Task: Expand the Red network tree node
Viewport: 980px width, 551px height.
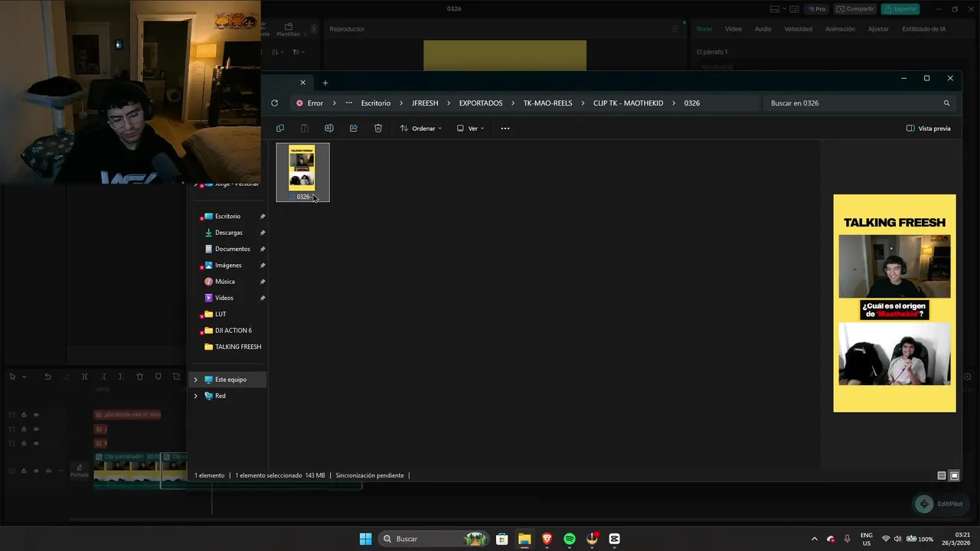Action: click(195, 396)
